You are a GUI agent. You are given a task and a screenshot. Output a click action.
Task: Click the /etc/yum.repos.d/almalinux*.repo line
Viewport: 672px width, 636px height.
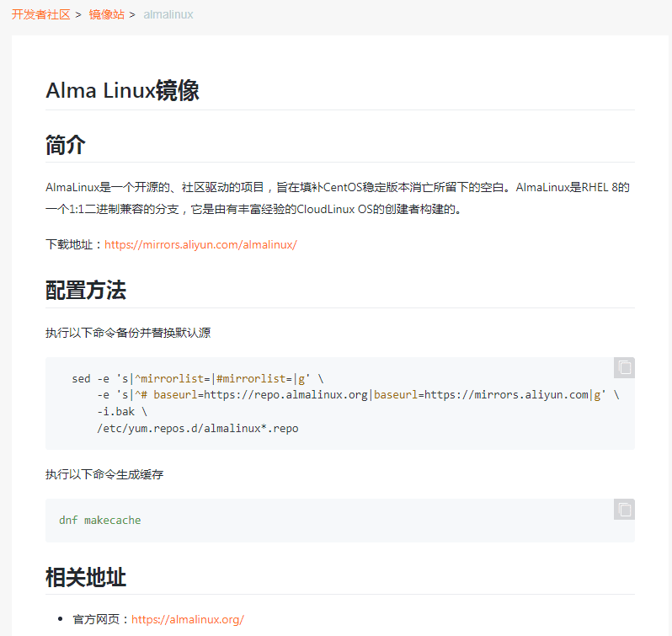(x=198, y=428)
